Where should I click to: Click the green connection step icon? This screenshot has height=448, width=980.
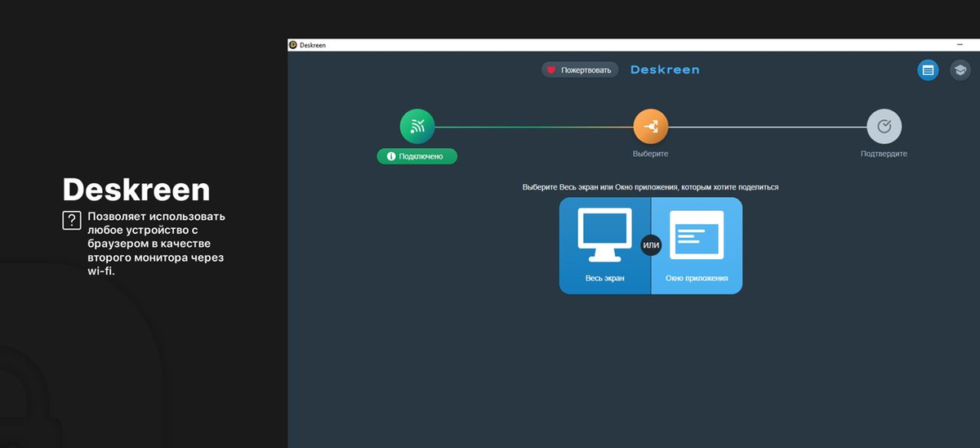417,126
